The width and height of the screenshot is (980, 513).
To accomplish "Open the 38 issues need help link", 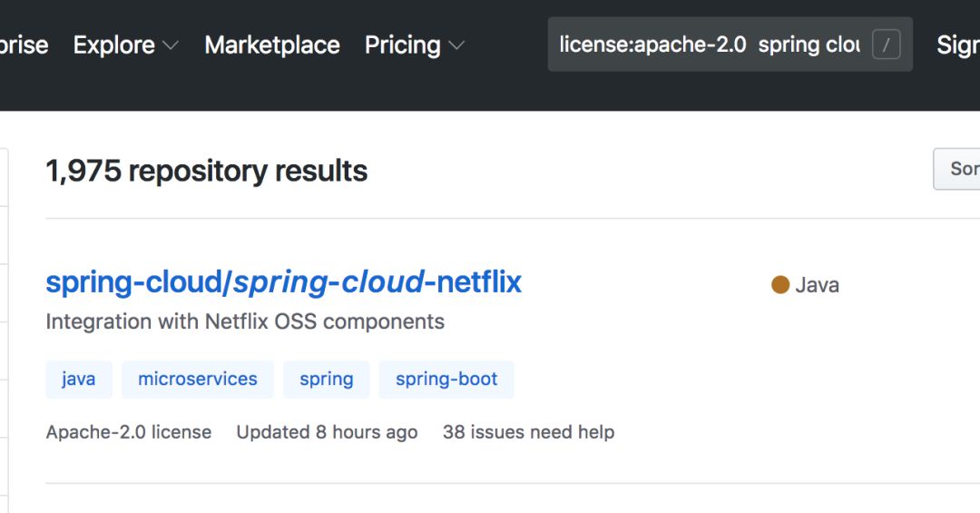I will click(528, 432).
